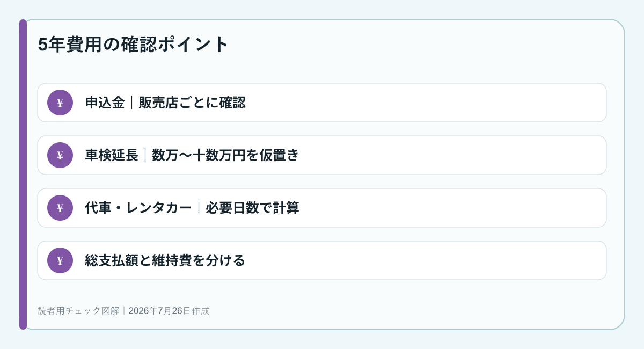Select the 総支払額と維持費を分ける row
Screen dimensions: 644x349
click(322, 260)
